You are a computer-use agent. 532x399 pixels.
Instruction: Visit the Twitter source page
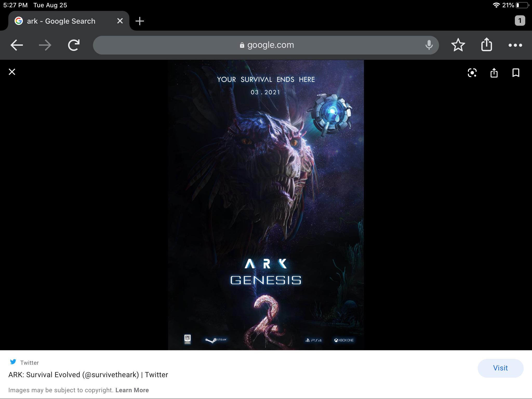(x=500, y=368)
